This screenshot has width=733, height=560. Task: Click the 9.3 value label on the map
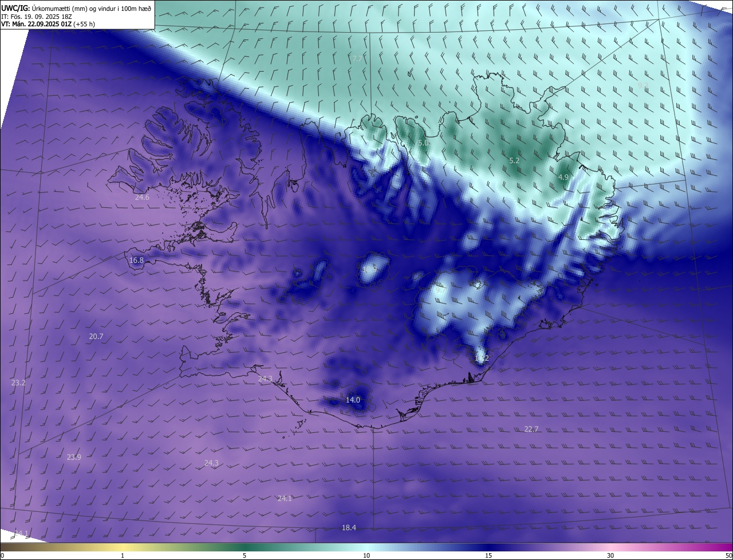coord(643,85)
